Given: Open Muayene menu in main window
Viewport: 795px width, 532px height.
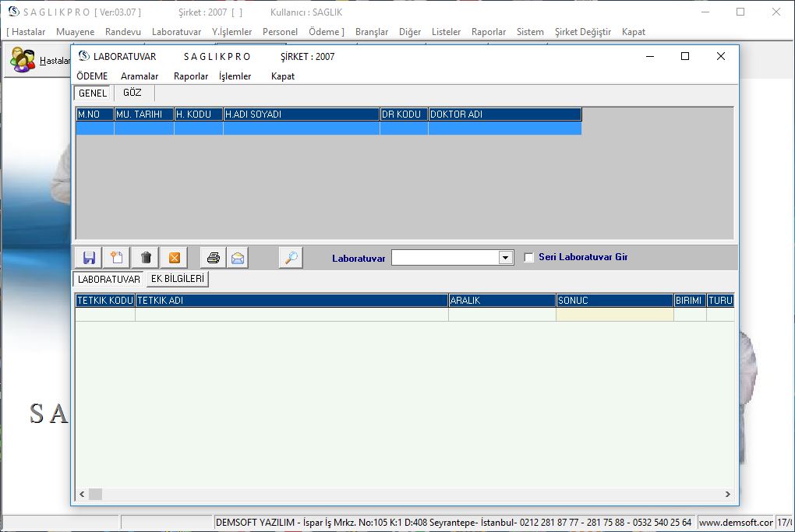Looking at the screenshot, I should tap(75, 32).
